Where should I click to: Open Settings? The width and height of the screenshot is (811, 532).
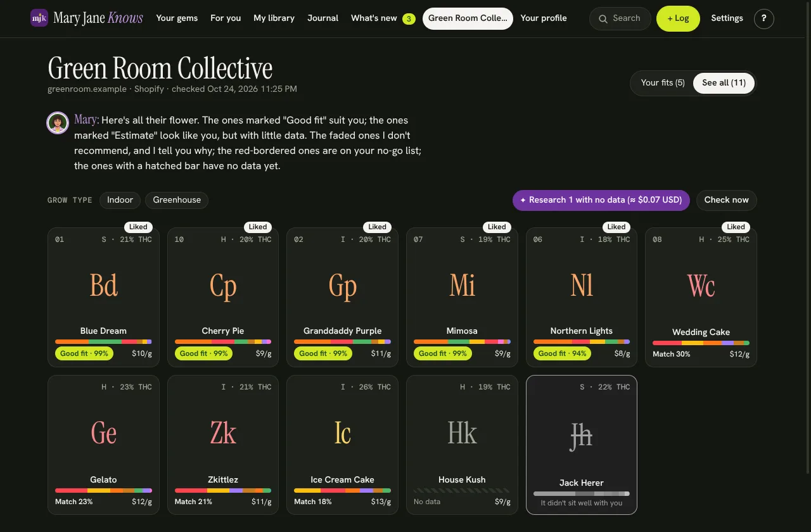point(727,18)
